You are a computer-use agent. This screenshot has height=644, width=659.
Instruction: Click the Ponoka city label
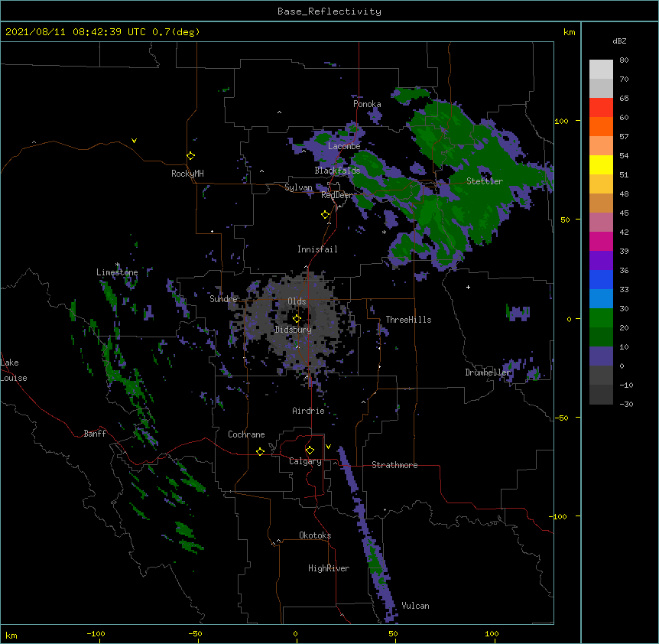(367, 104)
